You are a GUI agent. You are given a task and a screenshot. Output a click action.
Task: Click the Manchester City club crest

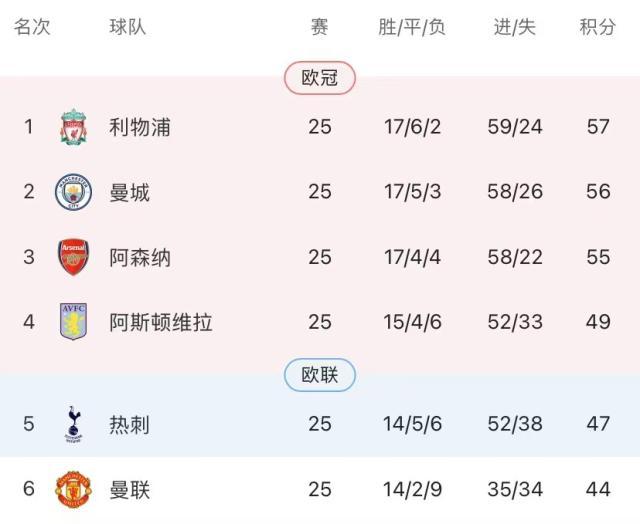click(74, 192)
